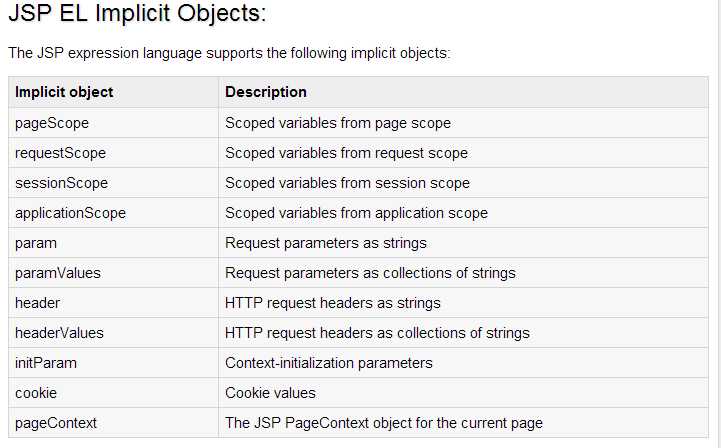Click the headerValues name cell
Screen dimensions: 721x448
59,332
